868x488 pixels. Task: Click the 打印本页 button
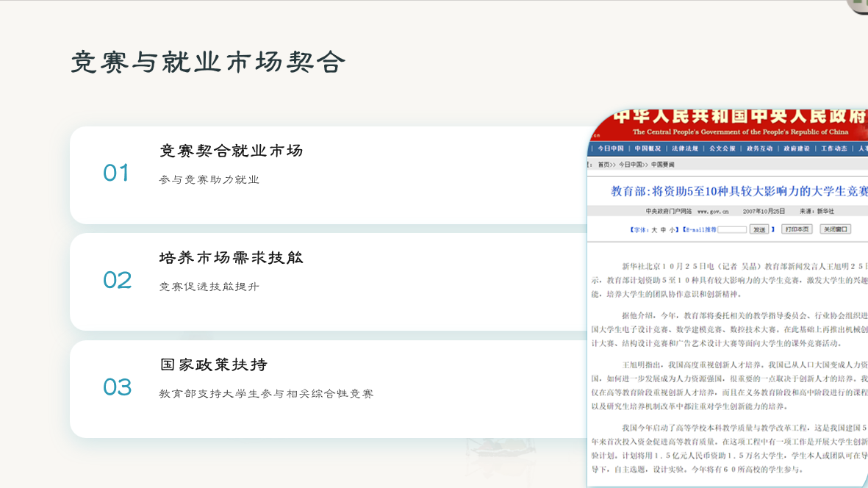(x=797, y=229)
